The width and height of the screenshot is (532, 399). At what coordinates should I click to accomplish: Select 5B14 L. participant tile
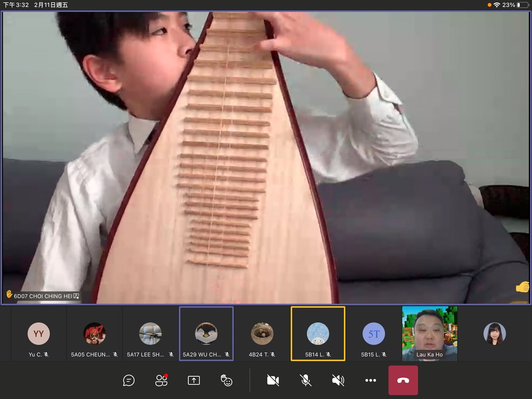318,334
